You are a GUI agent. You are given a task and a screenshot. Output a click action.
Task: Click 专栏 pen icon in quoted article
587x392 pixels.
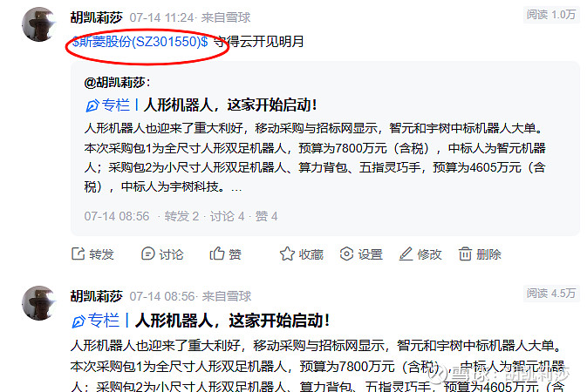pyautogui.click(x=92, y=105)
